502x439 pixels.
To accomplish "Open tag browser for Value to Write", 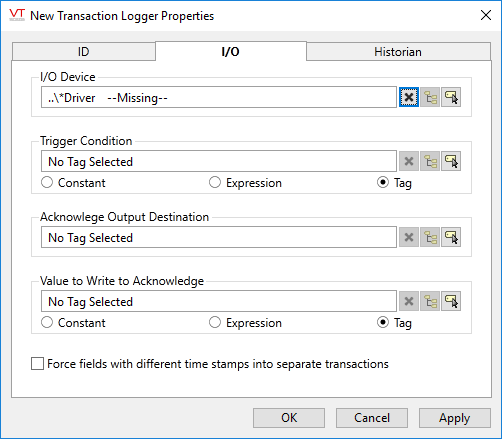I will [430, 301].
